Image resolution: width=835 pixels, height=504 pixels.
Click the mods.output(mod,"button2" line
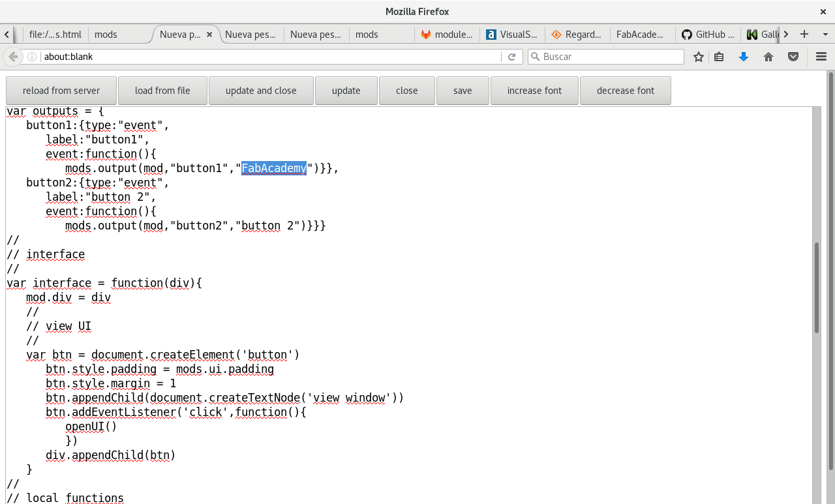[196, 226]
